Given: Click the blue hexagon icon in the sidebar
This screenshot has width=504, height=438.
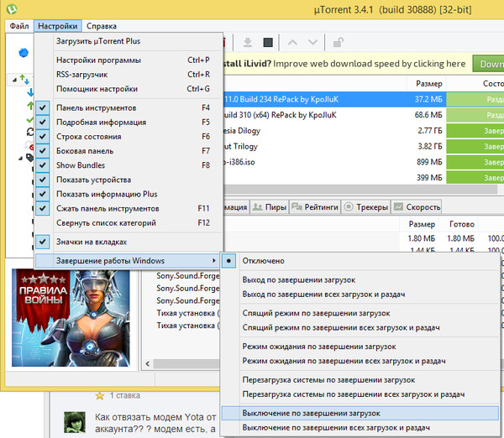Looking at the screenshot, I should point(24,52).
